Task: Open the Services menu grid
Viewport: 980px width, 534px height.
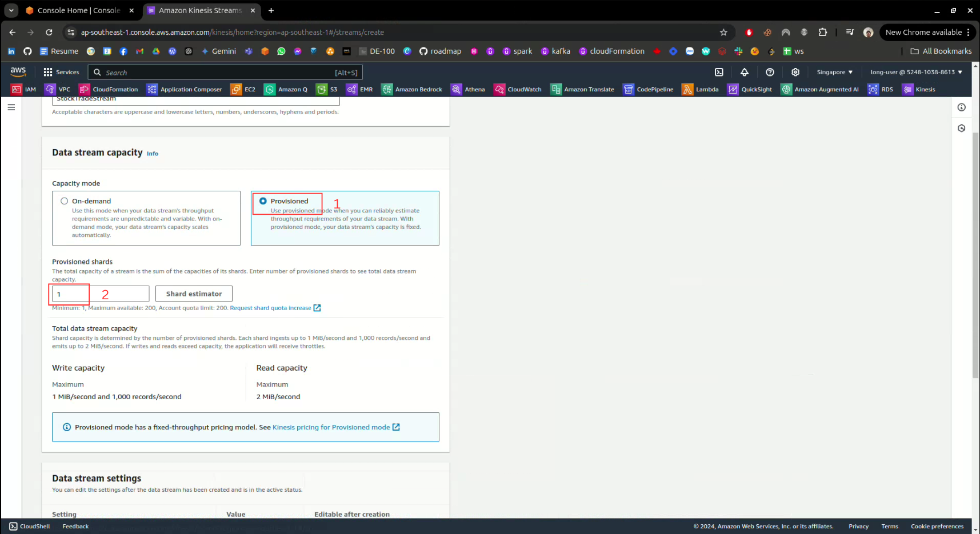Action: (61, 73)
